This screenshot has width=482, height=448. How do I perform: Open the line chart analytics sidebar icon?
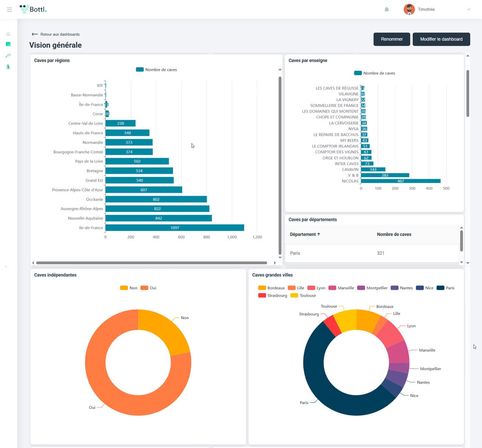tap(8, 56)
